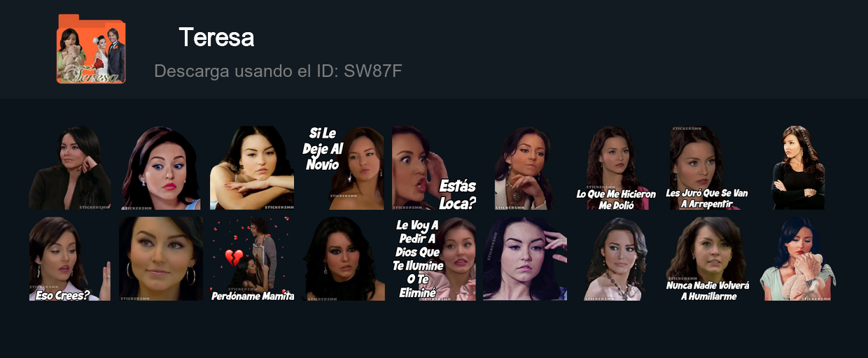
Task: Click the 'Descarga usando el ID: SW87F' text
Action: [278, 71]
